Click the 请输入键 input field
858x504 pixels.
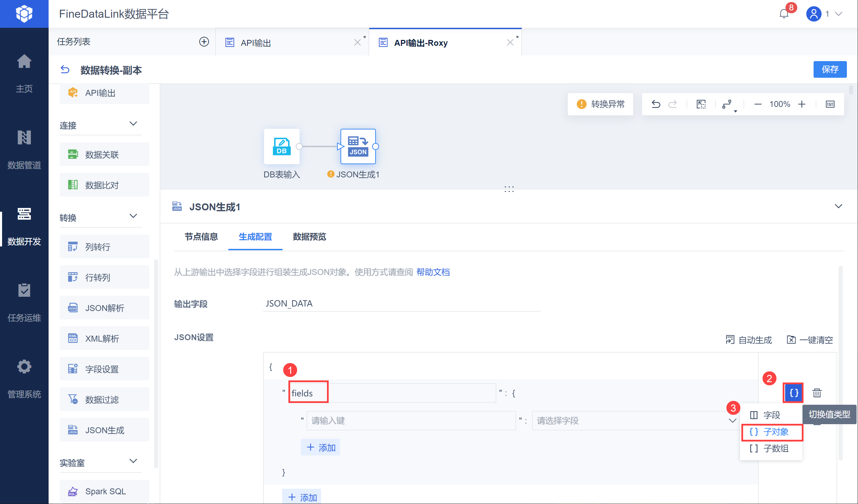pyautogui.click(x=411, y=421)
